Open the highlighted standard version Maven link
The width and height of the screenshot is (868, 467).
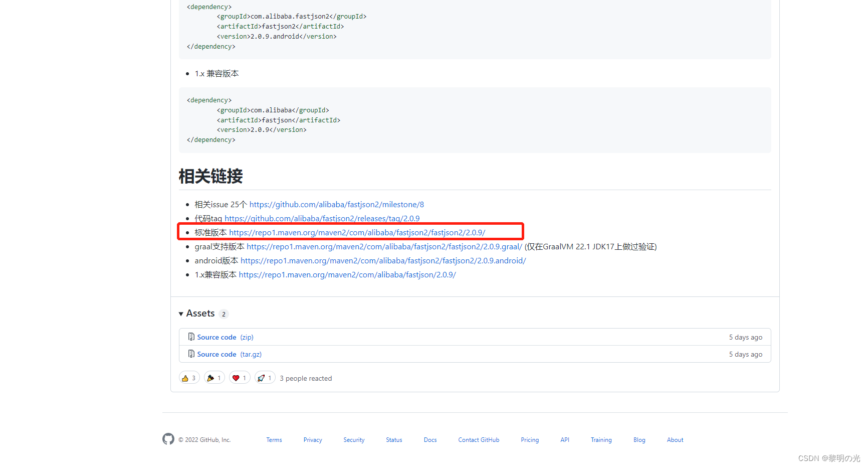click(357, 232)
